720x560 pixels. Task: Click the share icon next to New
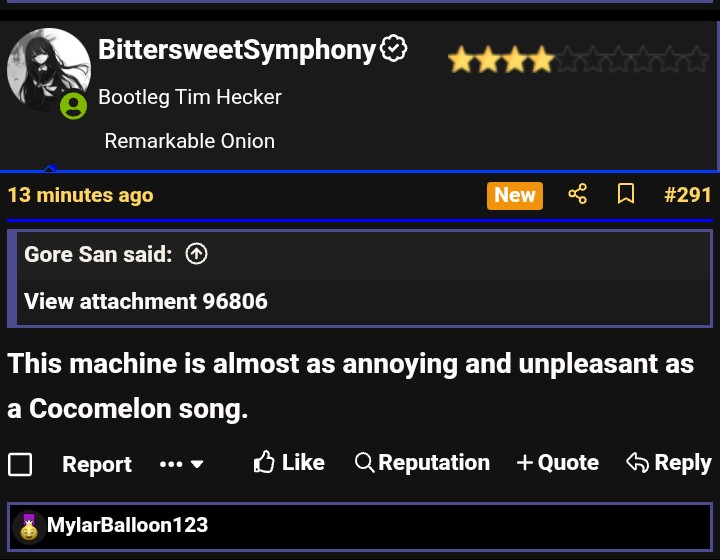pos(577,194)
